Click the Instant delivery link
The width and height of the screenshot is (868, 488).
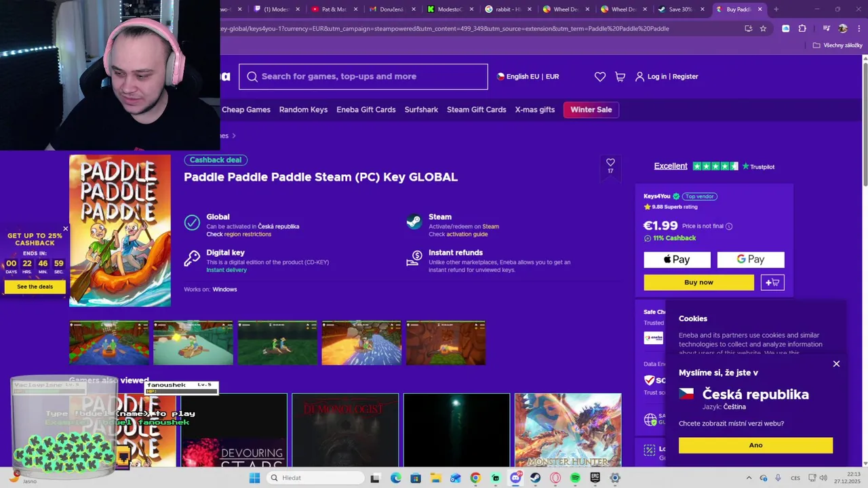(x=226, y=270)
